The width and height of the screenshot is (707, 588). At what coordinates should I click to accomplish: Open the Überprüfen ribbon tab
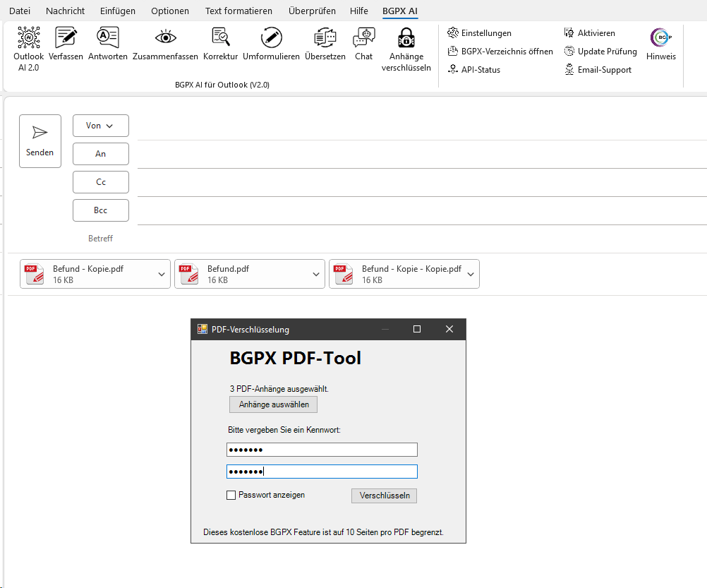coord(312,11)
